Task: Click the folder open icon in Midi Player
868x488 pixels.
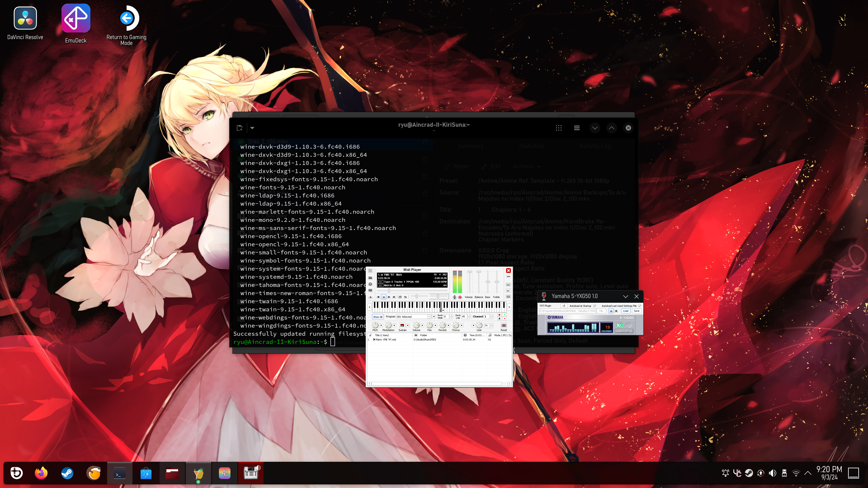Action: [371, 277]
